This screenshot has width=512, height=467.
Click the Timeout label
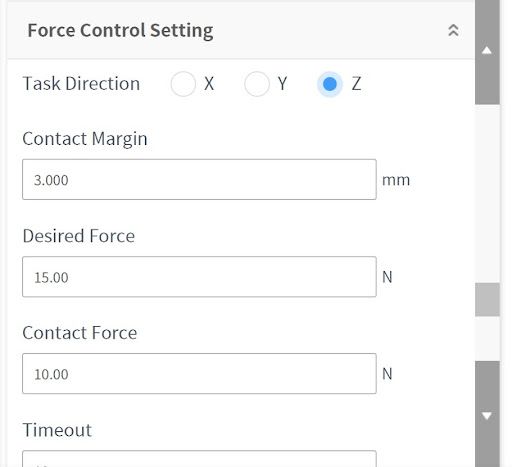pyautogui.click(x=57, y=430)
